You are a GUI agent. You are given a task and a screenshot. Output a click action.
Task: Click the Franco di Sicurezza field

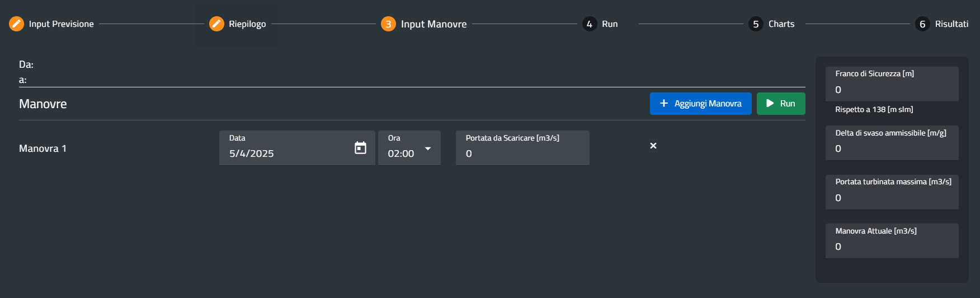point(892,90)
